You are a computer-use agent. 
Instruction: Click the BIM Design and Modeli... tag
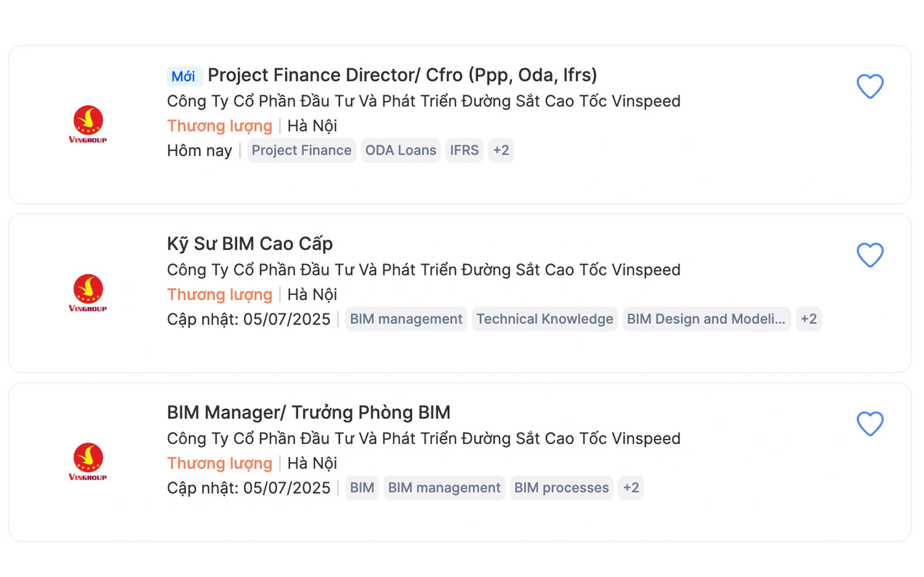706,319
